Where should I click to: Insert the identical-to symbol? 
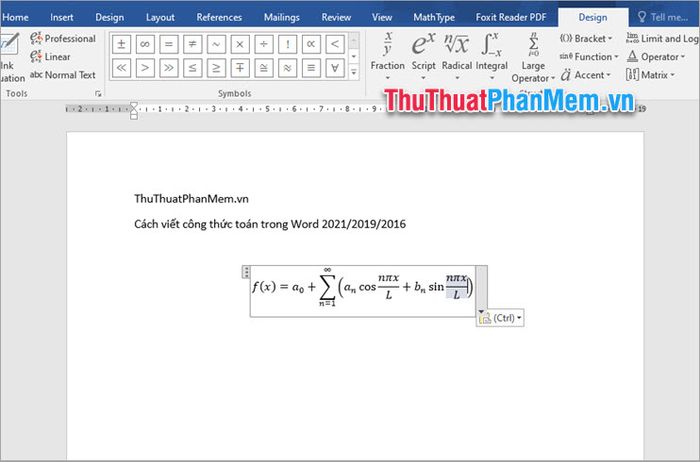[311, 68]
